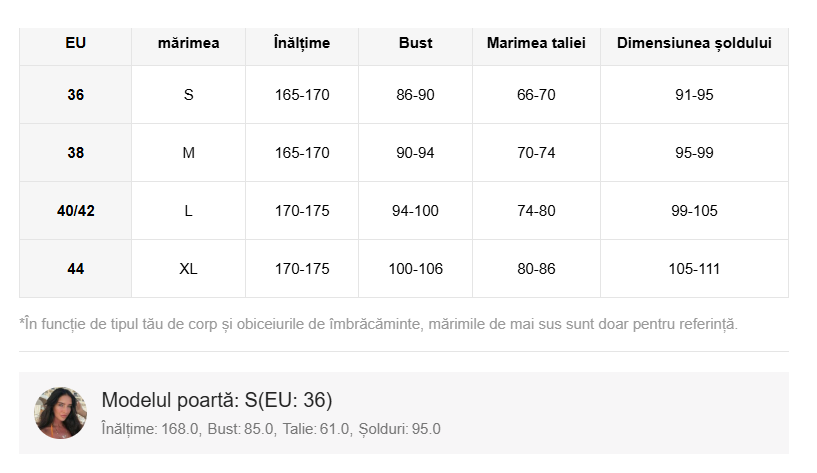Click the 86-90 bust measurement cell

(x=415, y=96)
